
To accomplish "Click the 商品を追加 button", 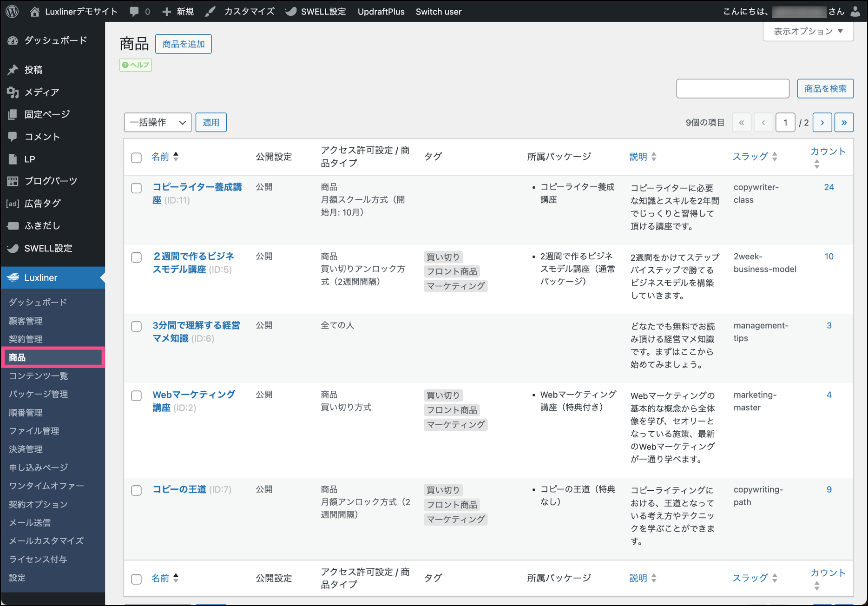I will [184, 44].
